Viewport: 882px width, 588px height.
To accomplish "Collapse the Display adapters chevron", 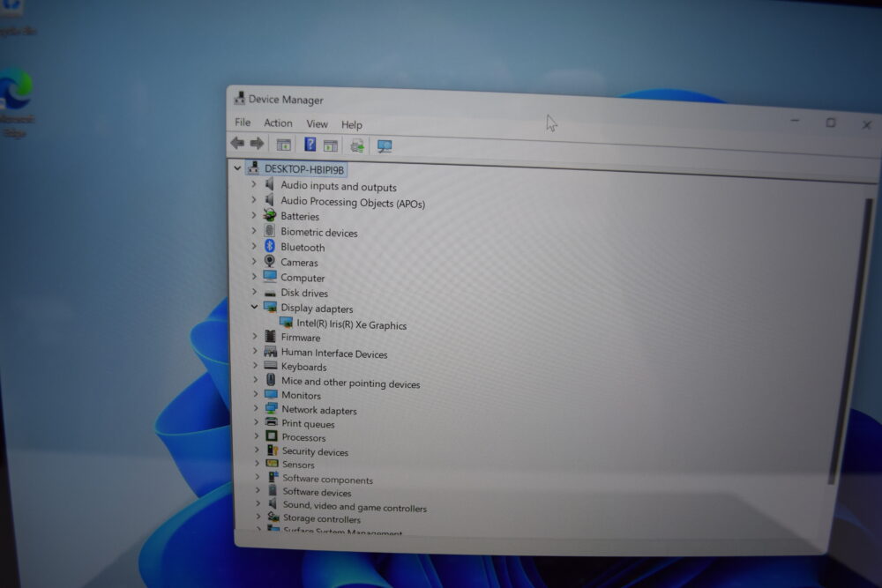I will click(254, 307).
